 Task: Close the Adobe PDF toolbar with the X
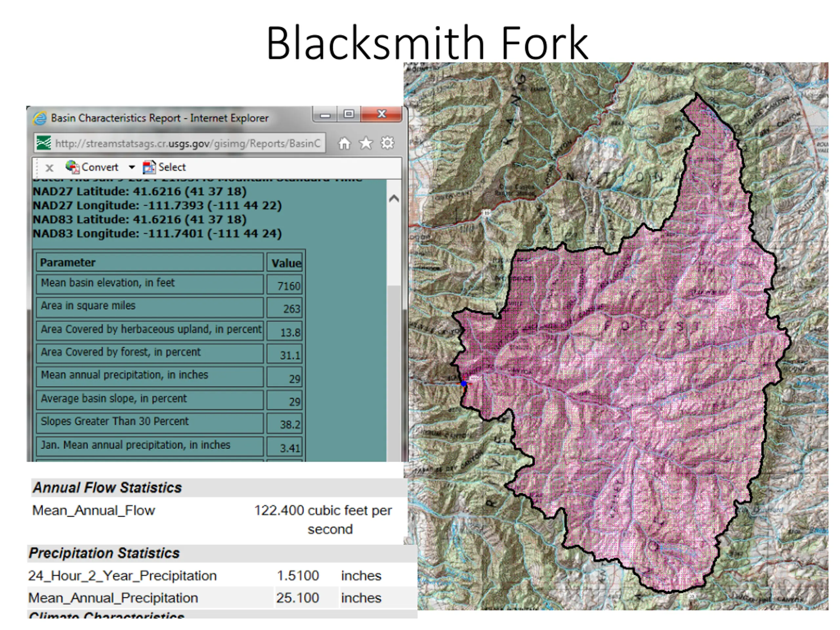(x=49, y=168)
